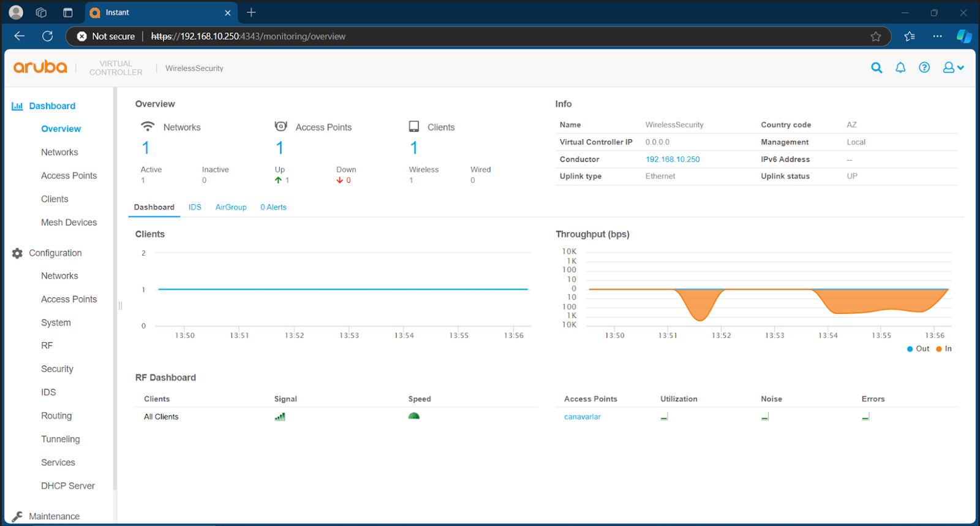
Task: Open Conductor IP 192.168.10.250 link
Action: 673,159
